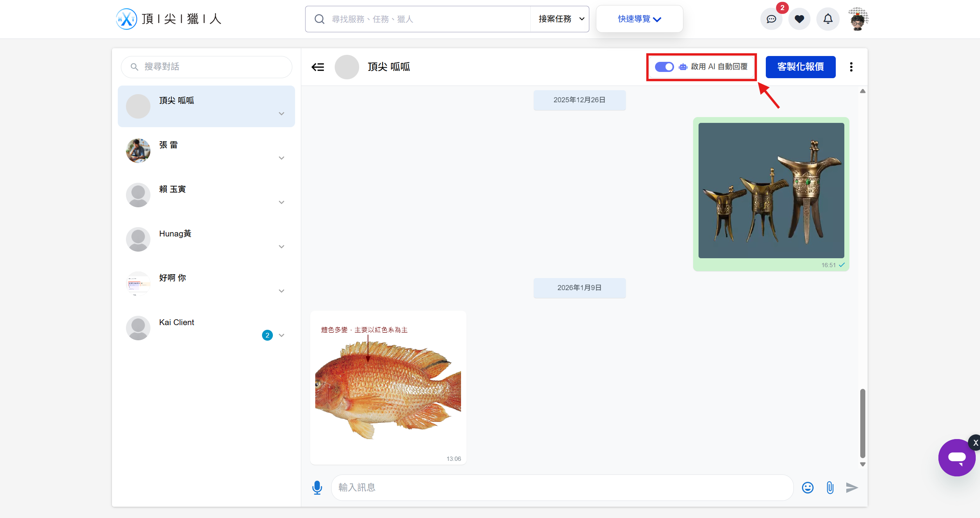Image resolution: width=980 pixels, height=518 pixels.
Task: Collapse conversation list with back-arrow icon
Action: point(318,67)
